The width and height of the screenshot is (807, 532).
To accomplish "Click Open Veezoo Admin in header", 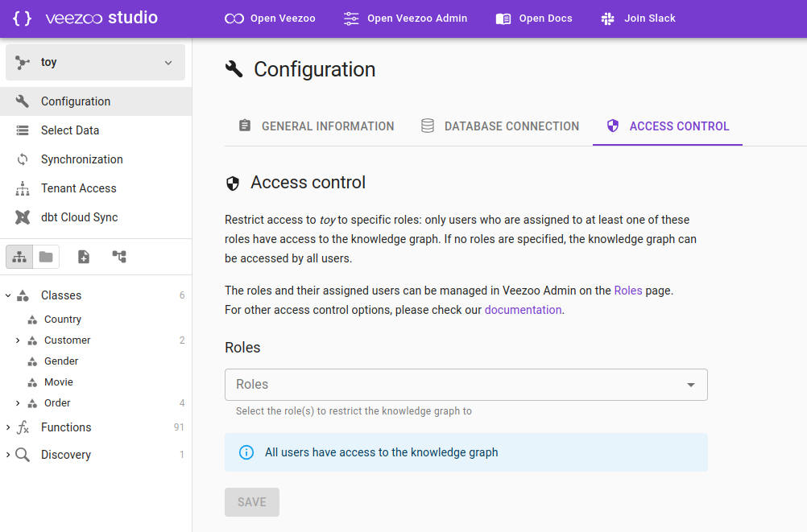I will click(x=406, y=19).
